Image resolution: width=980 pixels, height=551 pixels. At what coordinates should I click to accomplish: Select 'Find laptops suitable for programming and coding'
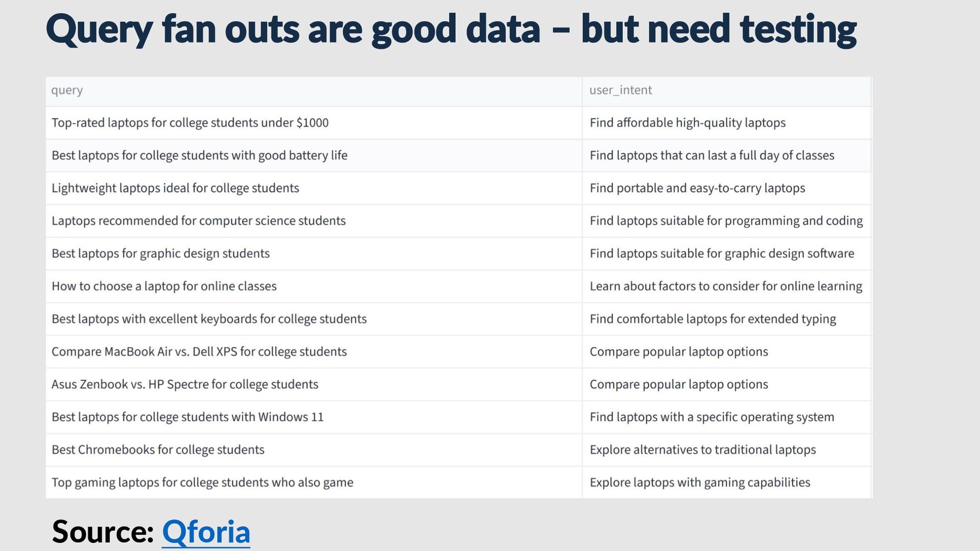pyautogui.click(x=726, y=221)
